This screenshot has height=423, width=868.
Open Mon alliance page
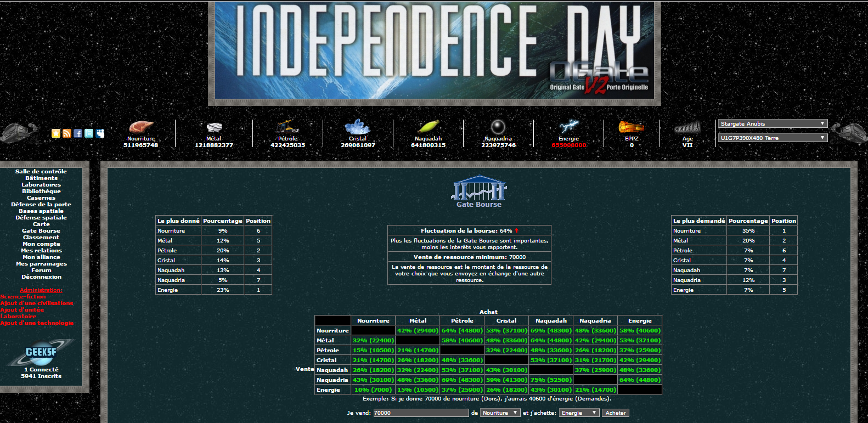tap(41, 257)
